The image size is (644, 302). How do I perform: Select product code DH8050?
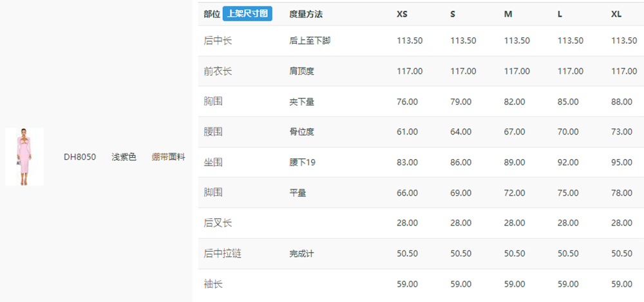click(x=80, y=157)
